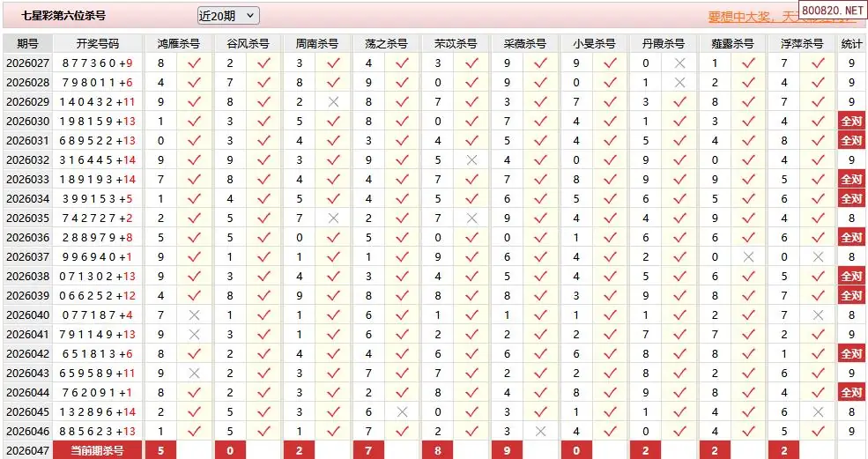Select issue number 2026047 in the last row
868x459 pixels.
[27, 450]
